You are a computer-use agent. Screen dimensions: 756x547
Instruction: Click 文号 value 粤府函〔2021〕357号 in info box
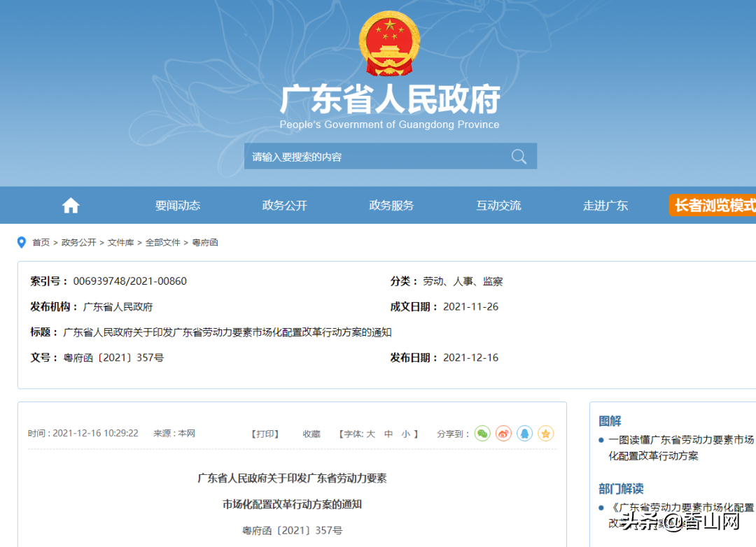point(113,358)
